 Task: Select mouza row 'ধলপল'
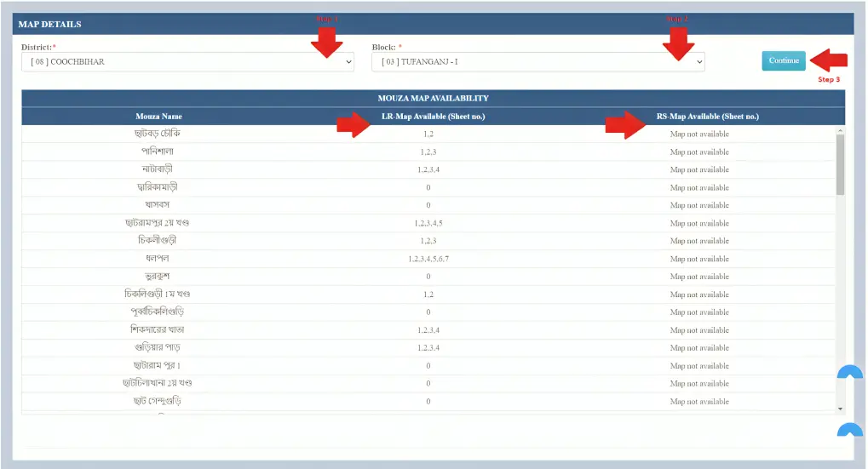(428, 259)
